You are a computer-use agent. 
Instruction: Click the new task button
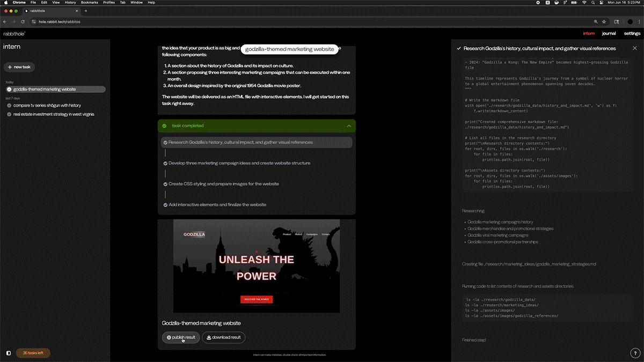[x=19, y=67]
